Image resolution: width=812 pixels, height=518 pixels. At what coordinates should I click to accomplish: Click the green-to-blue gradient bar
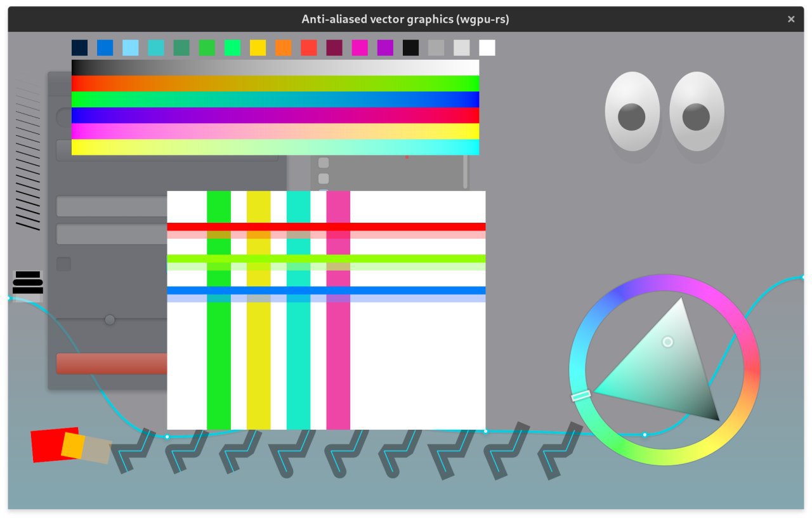275,99
